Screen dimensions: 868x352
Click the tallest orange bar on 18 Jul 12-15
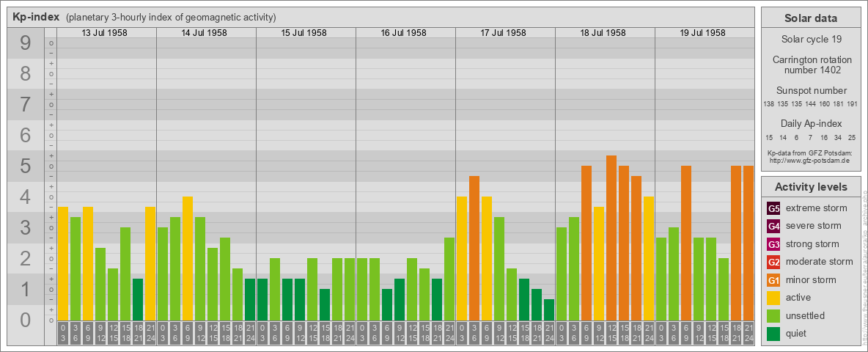click(611, 238)
